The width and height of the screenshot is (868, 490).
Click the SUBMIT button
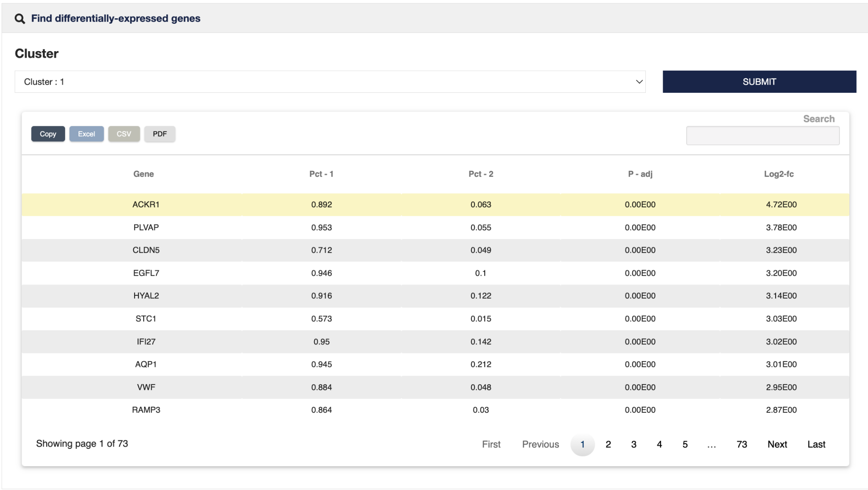click(759, 82)
